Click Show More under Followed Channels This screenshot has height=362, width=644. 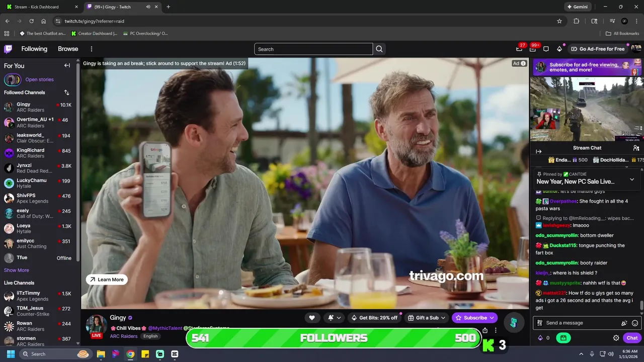[17, 270]
